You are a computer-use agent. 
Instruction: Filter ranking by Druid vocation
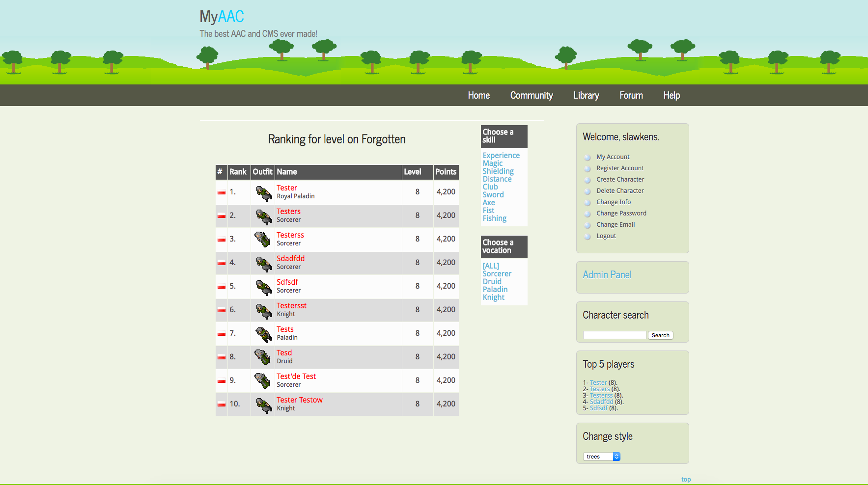coord(492,282)
